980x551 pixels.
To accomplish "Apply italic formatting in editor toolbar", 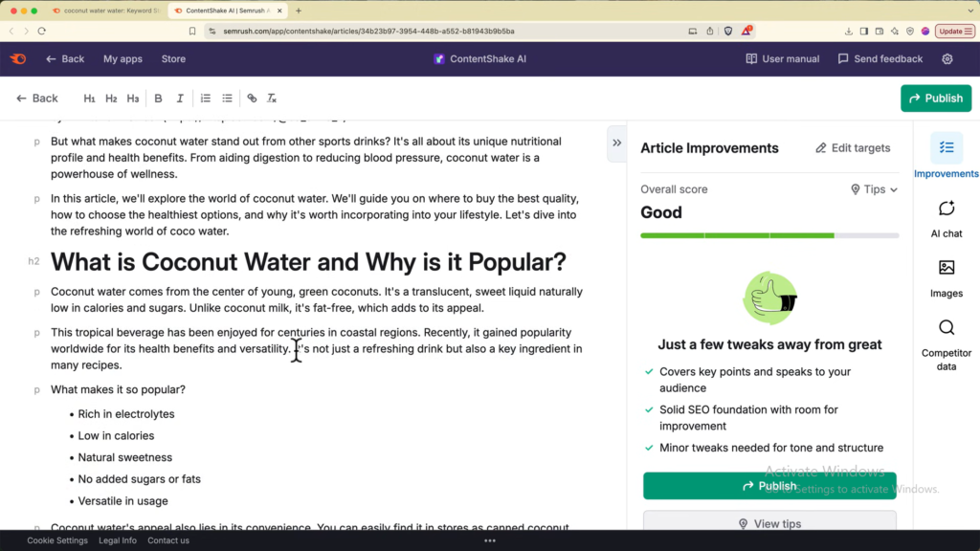I will [x=180, y=99].
